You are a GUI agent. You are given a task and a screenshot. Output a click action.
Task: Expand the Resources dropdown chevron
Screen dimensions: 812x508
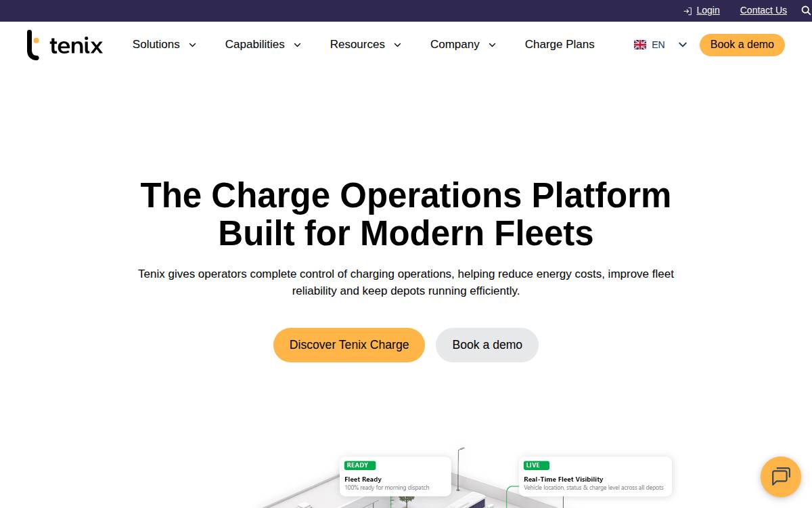point(397,45)
